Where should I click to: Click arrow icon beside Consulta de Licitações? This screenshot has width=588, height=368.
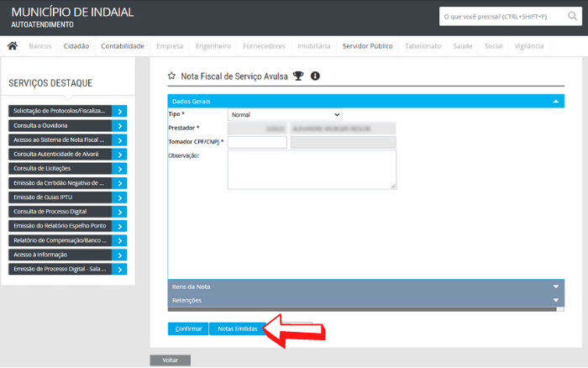(x=121, y=168)
